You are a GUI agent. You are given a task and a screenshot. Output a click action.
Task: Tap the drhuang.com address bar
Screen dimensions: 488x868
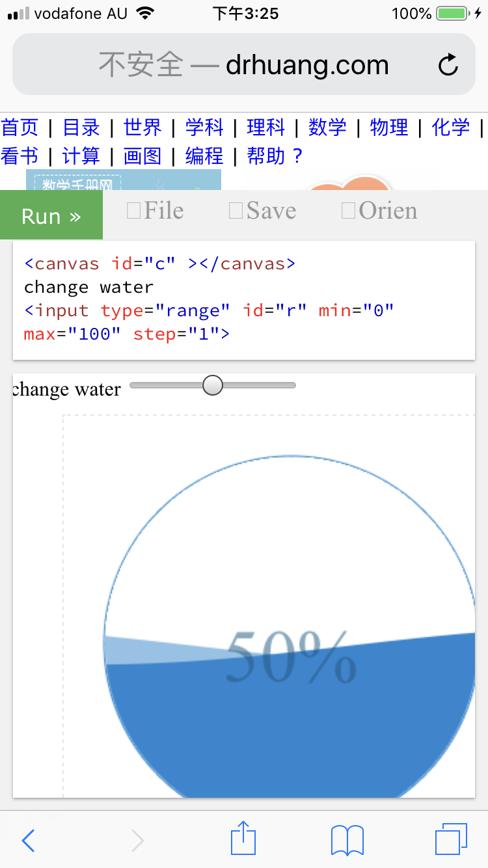pyautogui.click(x=243, y=65)
